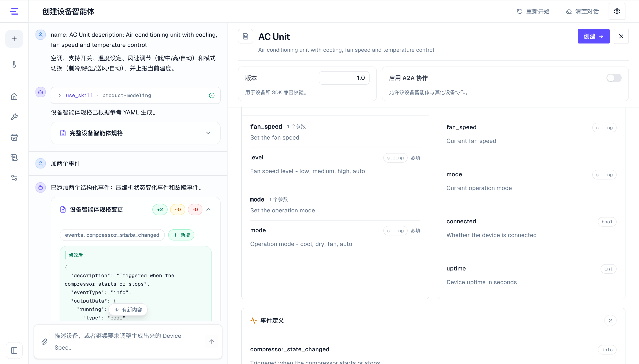Open the hamburger menu icon
Viewport: 639px width, 364px height.
(x=14, y=11)
